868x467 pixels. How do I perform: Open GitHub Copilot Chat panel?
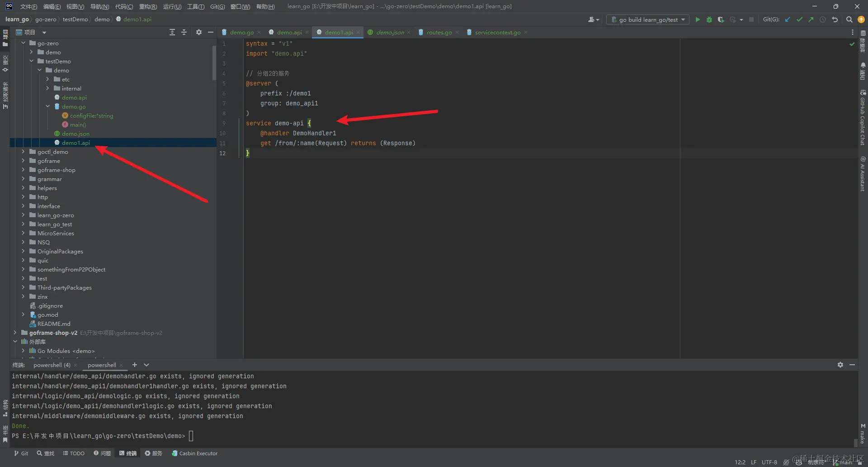(x=863, y=117)
